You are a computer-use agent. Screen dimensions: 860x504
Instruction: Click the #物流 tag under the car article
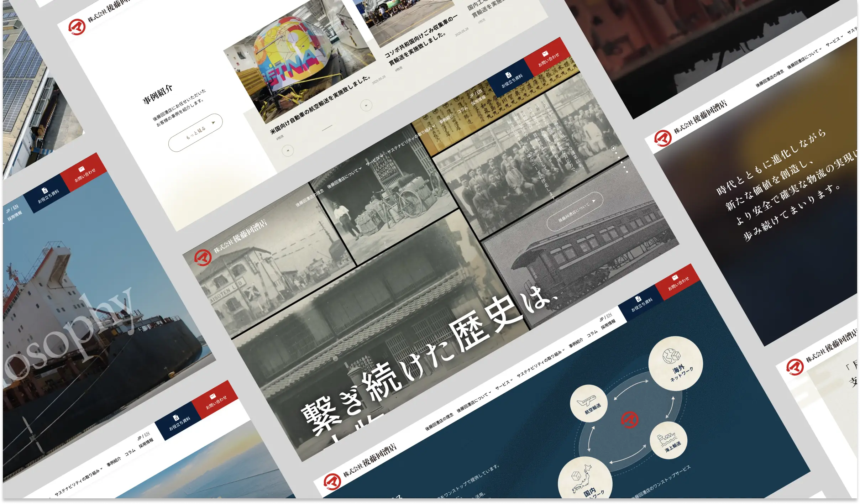tap(280, 137)
